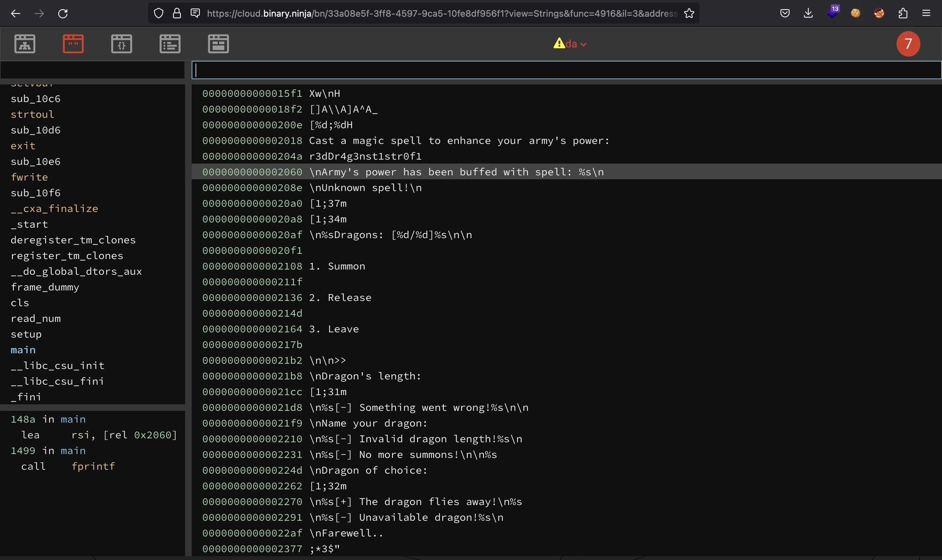Select the cls function
This screenshot has height=560, width=942.
pos(20,303)
